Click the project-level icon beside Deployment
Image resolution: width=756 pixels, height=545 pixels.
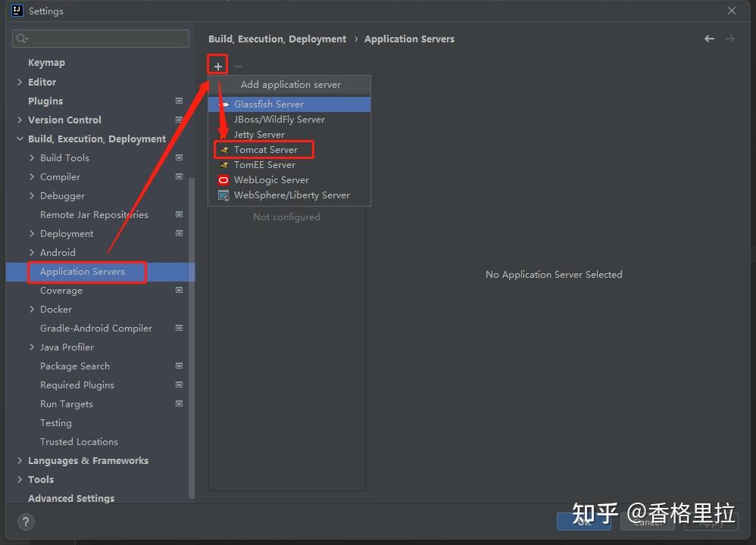click(x=179, y=233)
